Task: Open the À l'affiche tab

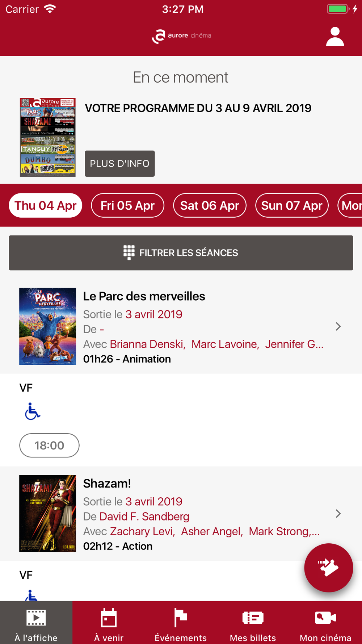Action: (36, 623)
